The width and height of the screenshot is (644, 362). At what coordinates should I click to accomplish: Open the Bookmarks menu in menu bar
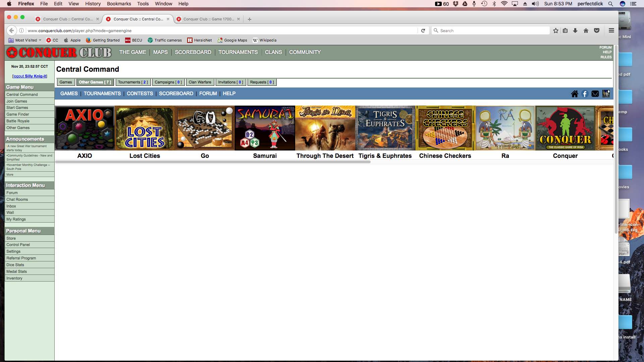[x=119, y=4]
